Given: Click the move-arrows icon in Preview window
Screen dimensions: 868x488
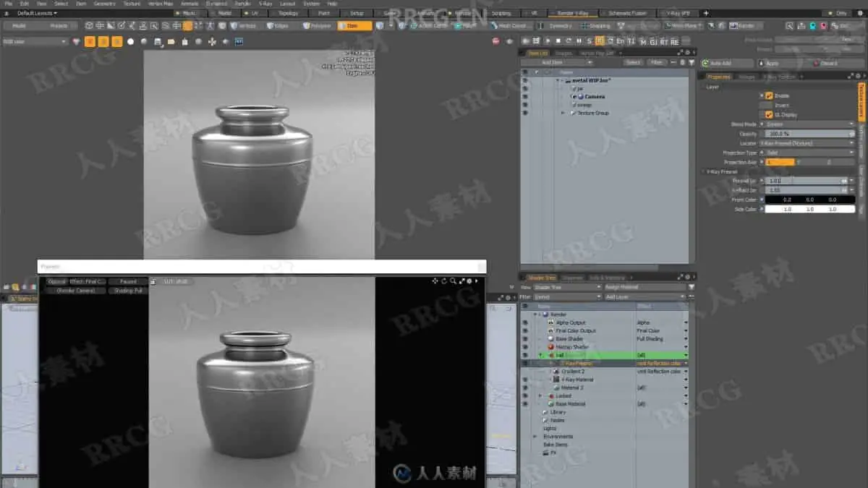Looking at the screenshot, I should click(435, 281).
